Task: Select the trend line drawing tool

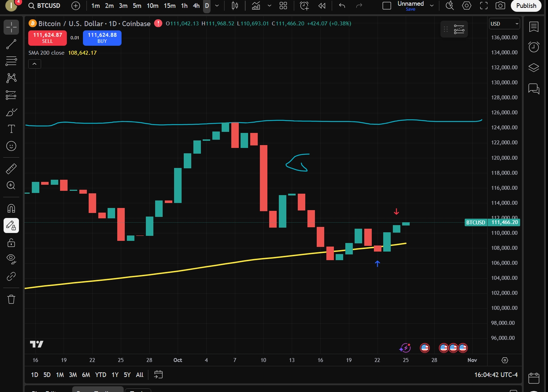Action: [11, 44]
